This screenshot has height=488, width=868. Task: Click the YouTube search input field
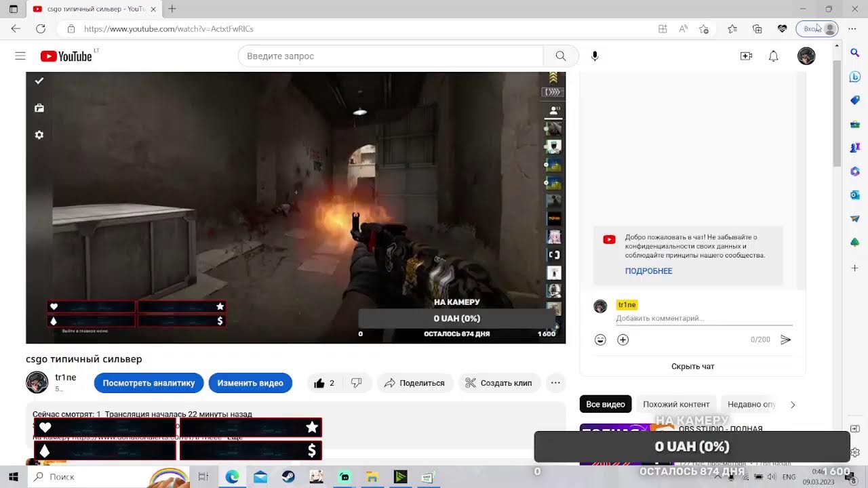pyautogui.click(x=391, y=56)
